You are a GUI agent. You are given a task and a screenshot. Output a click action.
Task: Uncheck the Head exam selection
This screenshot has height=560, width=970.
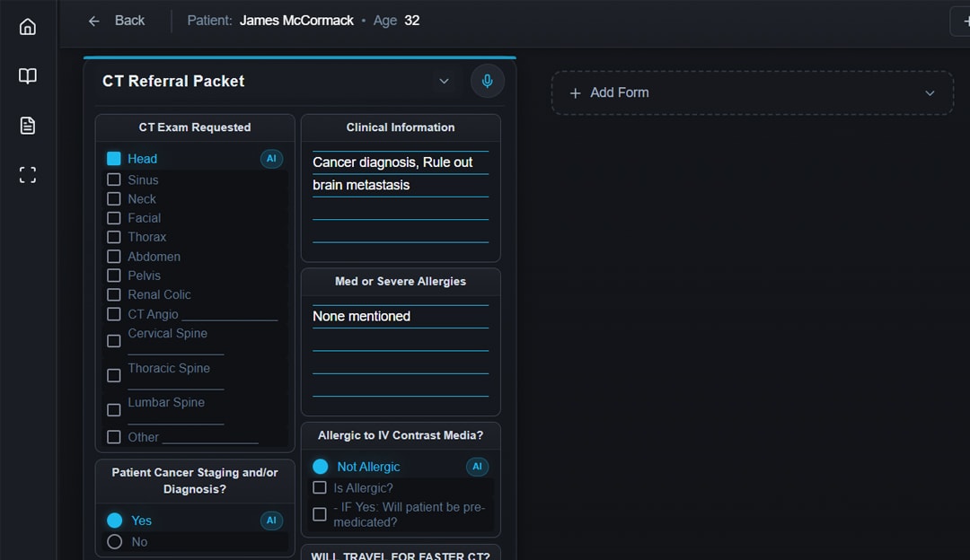tap(113, 158)
